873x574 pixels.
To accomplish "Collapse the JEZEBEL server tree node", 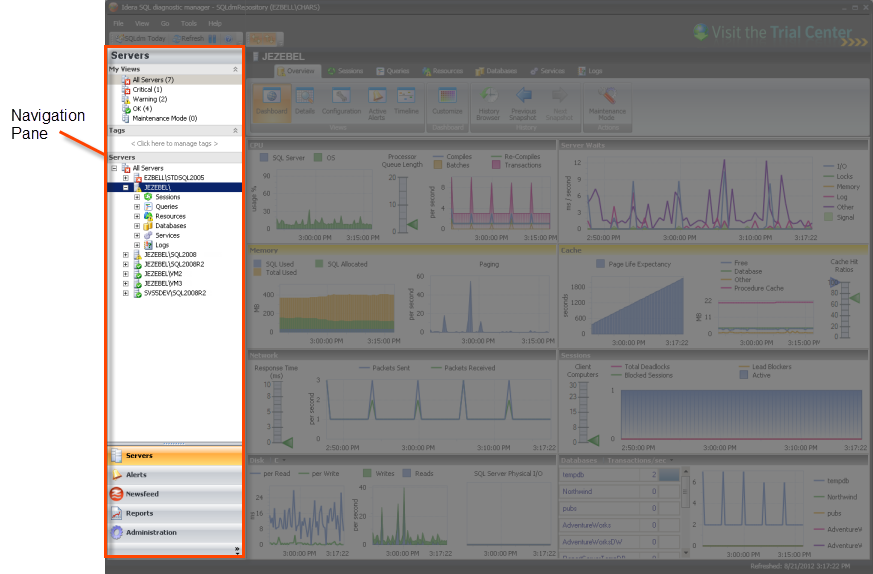I will click(125, 187).
